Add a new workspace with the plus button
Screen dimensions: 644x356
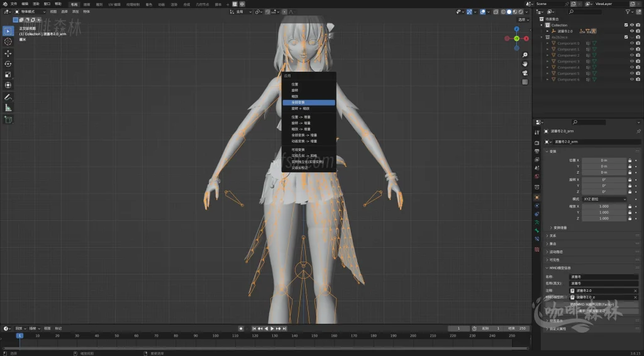[228, 4]
